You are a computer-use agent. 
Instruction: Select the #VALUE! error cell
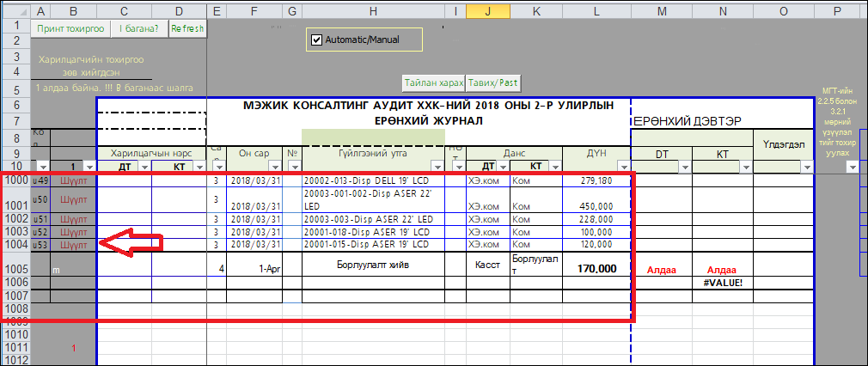pos(722,283)
